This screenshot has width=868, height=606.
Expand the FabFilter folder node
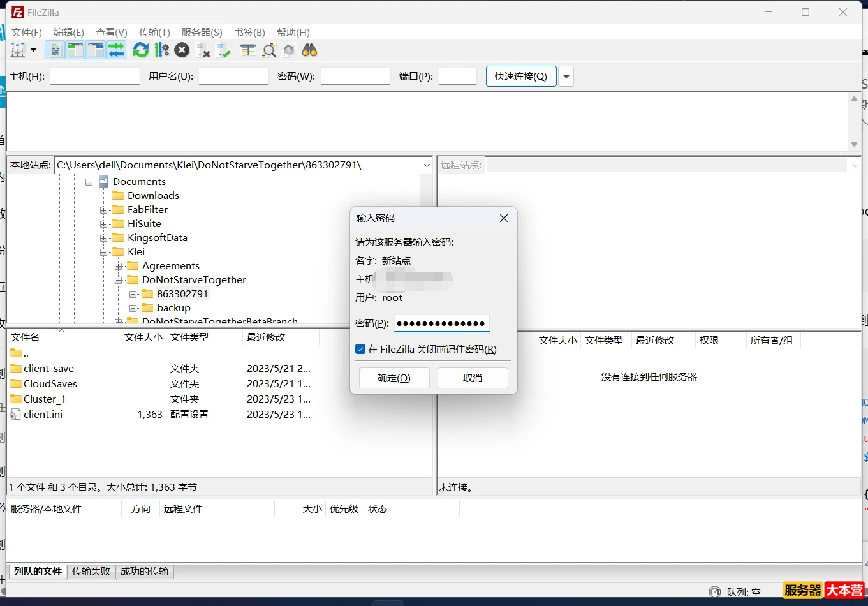(x=104, y=210)
